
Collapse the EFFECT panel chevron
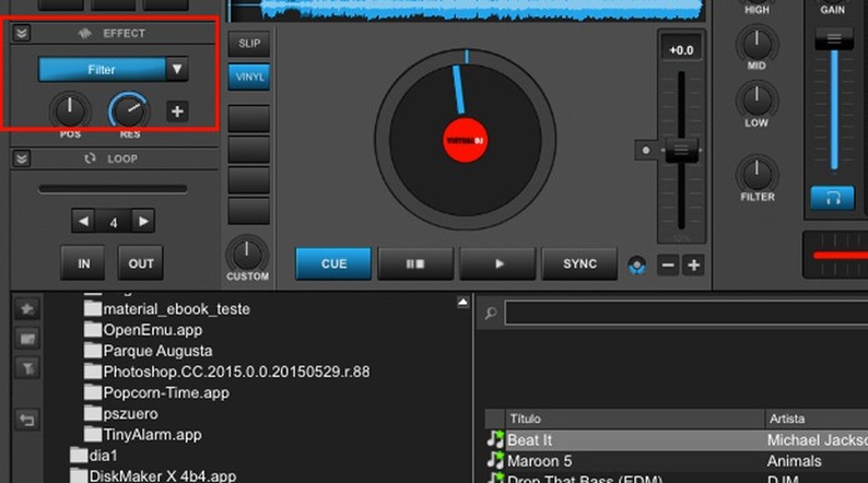[21, 33]
